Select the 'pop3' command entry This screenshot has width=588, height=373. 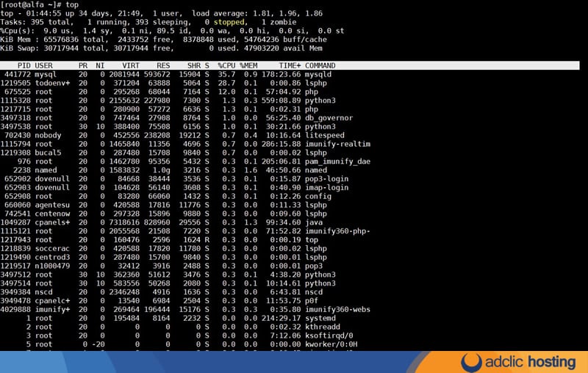tap(314, 266)
